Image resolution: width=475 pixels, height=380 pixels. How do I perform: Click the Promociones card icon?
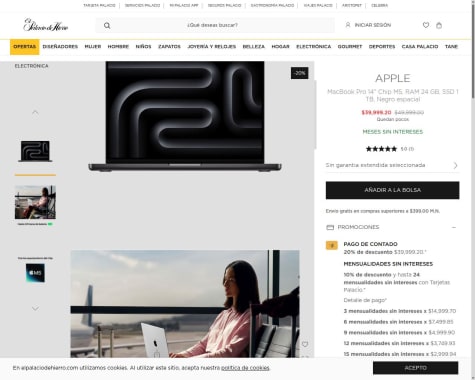pos(330,227)
